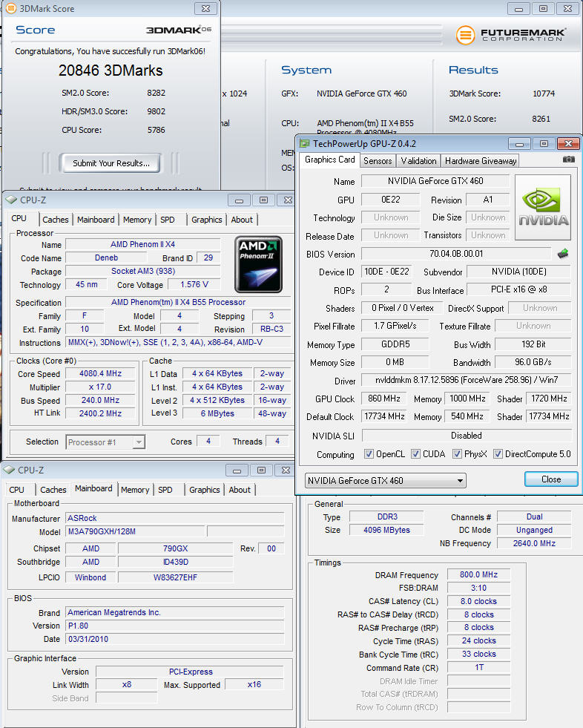Click the GPU-Z title bar icon
The height and width of the screenshot is (728, 583).
(x=305, y=143)
